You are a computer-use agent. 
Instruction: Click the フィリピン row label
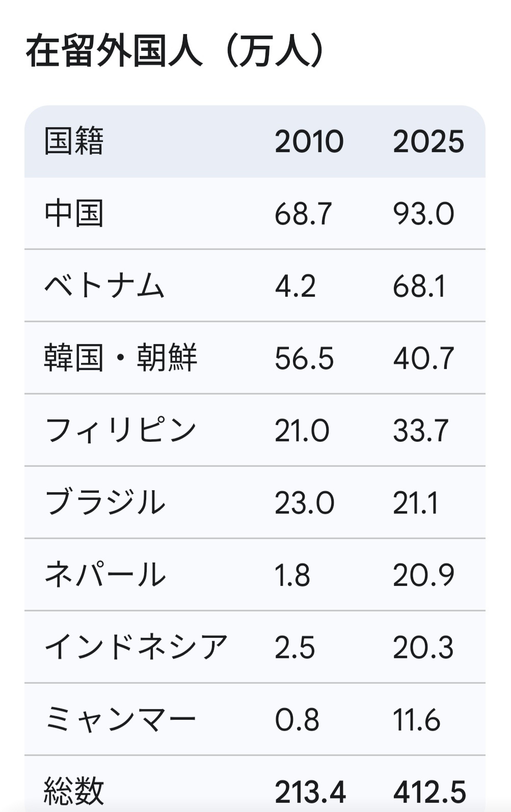(120, 430)
